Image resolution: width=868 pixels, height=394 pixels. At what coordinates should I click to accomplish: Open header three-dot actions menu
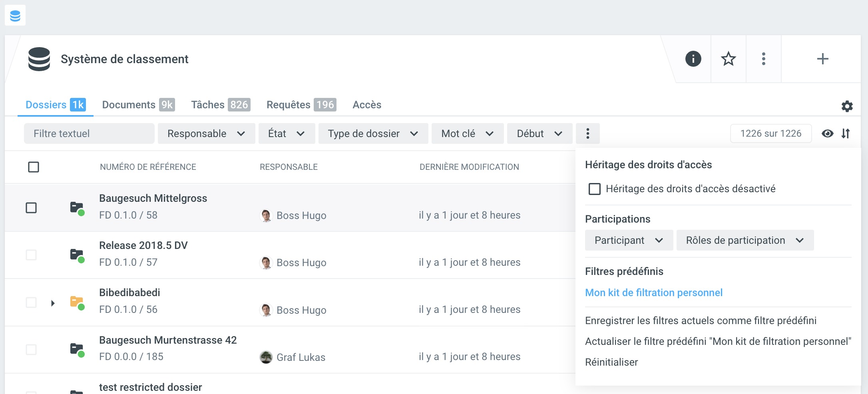763,59
